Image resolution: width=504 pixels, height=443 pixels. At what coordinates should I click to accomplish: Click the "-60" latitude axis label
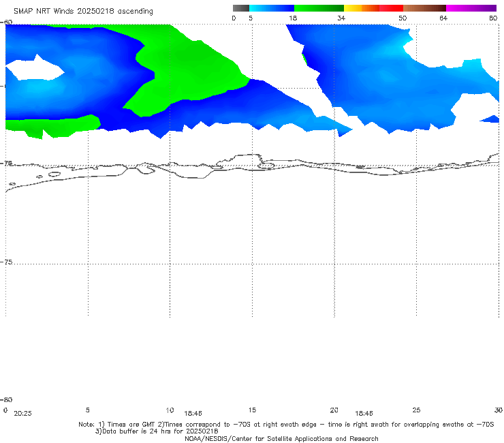pos(6,22)
